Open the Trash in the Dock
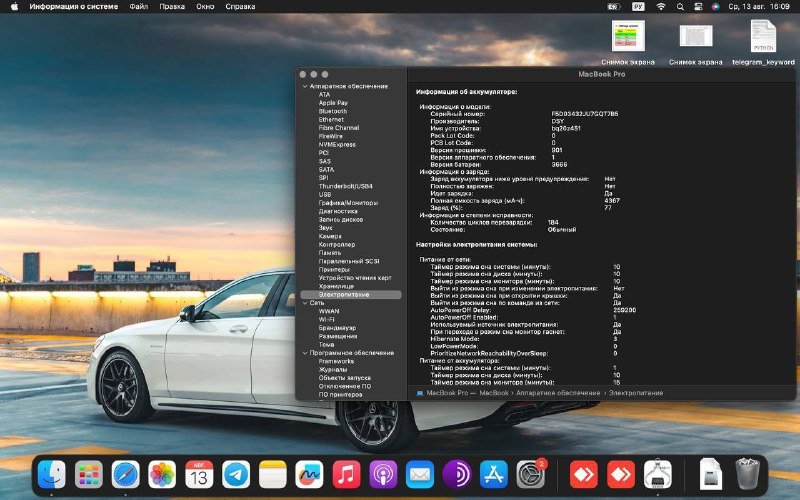 coord(747,474)
